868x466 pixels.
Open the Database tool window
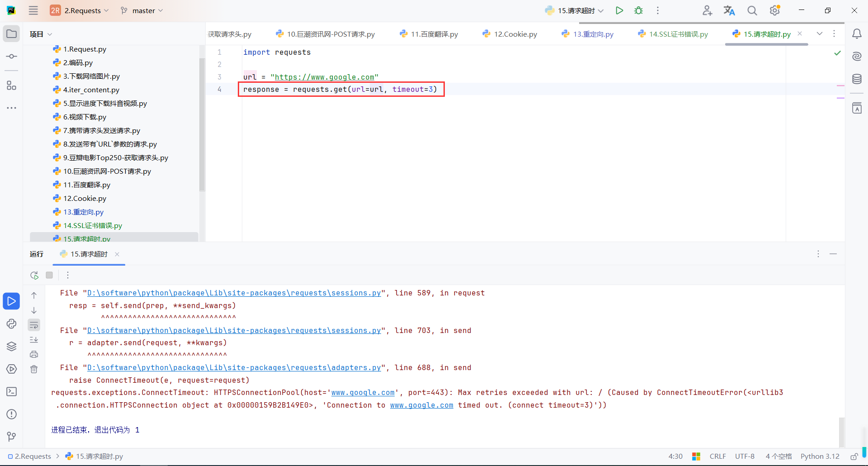(x=857, y=79)
